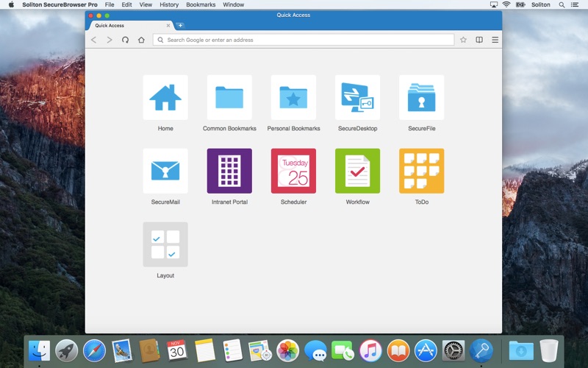Click the Wi-Fi status icon
This screenshot has height=368, width=588.
(506, 4)
